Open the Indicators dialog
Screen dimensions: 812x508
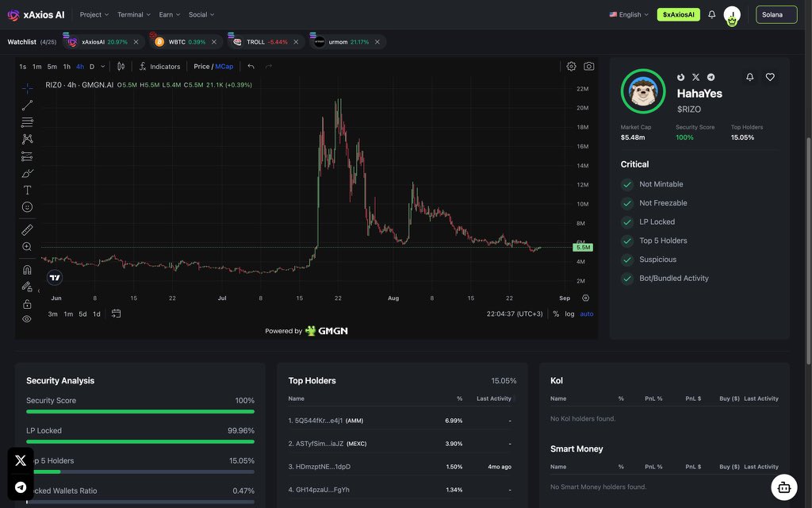point(160,67)
